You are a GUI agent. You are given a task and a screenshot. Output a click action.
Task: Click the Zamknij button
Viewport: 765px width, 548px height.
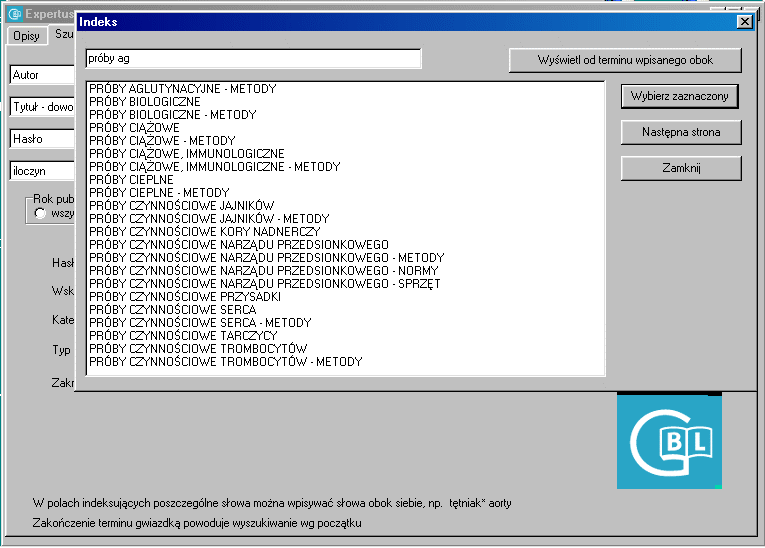(x=680, y=168)
